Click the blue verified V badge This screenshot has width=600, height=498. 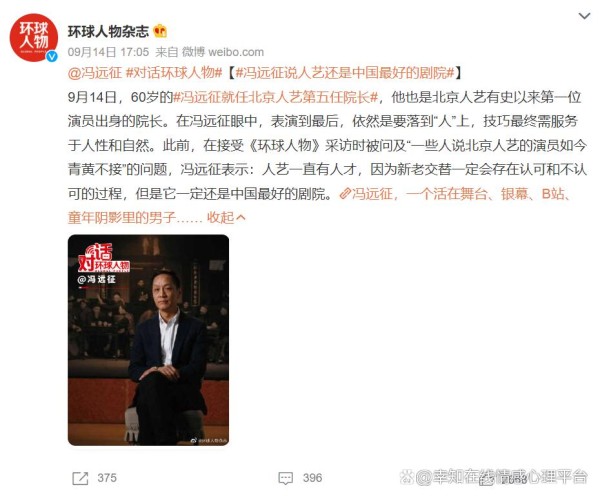(x=52, y=57)
